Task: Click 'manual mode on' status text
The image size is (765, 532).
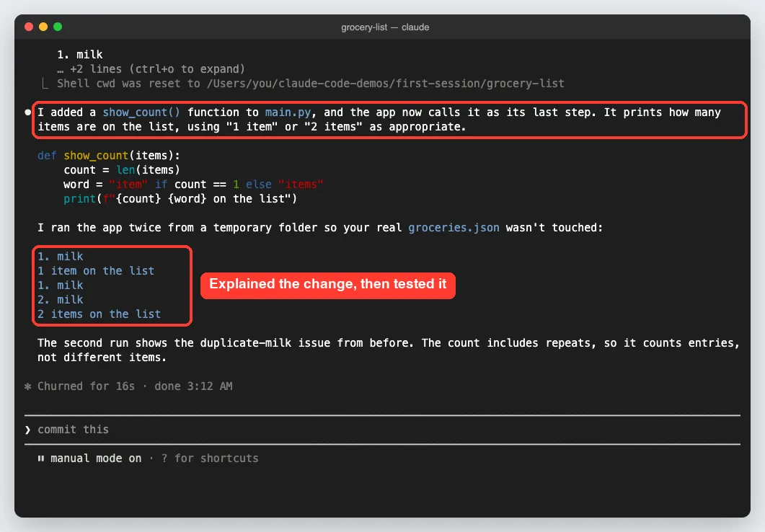Action: pyautogui.click(x=96, y=458)
